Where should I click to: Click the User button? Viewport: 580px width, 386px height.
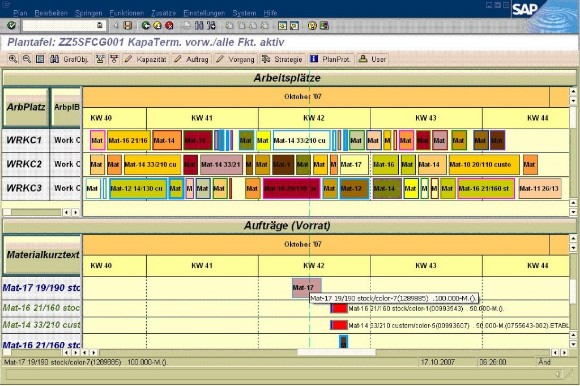pyautogui.click(x=372, y=59)
